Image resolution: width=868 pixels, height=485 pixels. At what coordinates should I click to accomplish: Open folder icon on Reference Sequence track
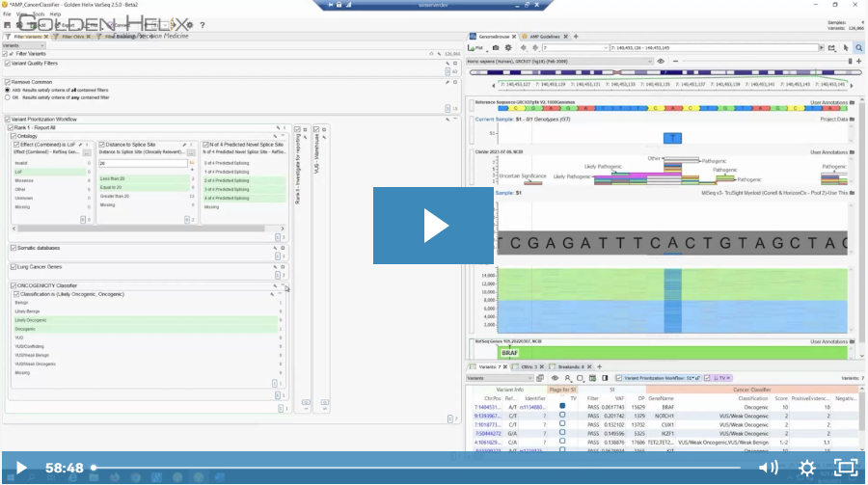click(x=852, y=102)
